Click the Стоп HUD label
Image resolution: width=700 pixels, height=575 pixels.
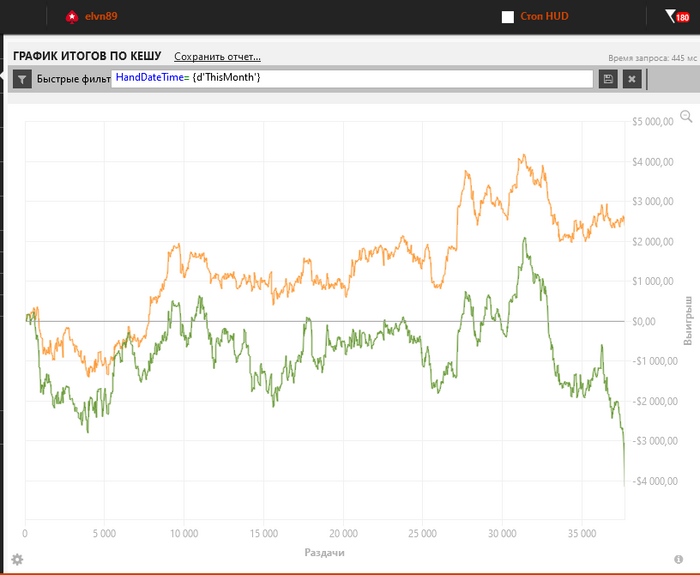(544, 17)
